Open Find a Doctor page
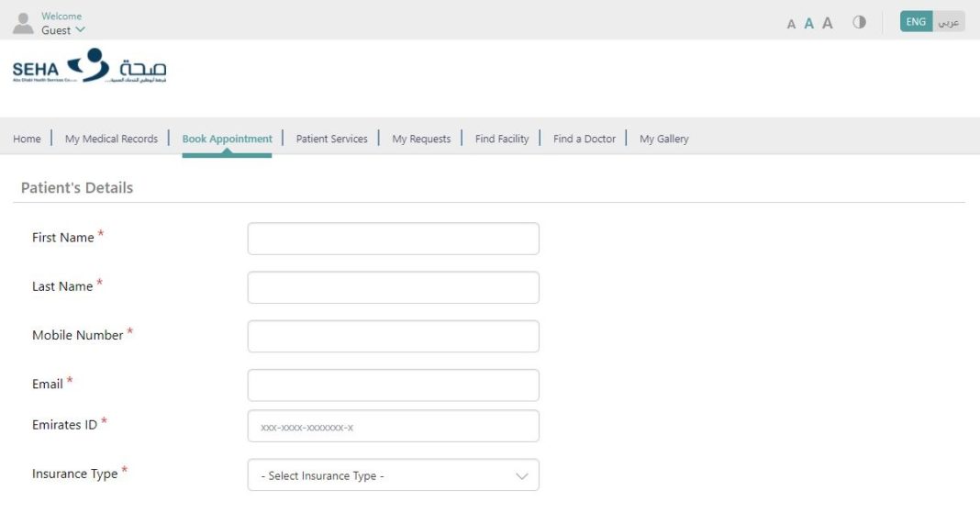The width and height of the screenshot is (980, 513). point(584,139)
